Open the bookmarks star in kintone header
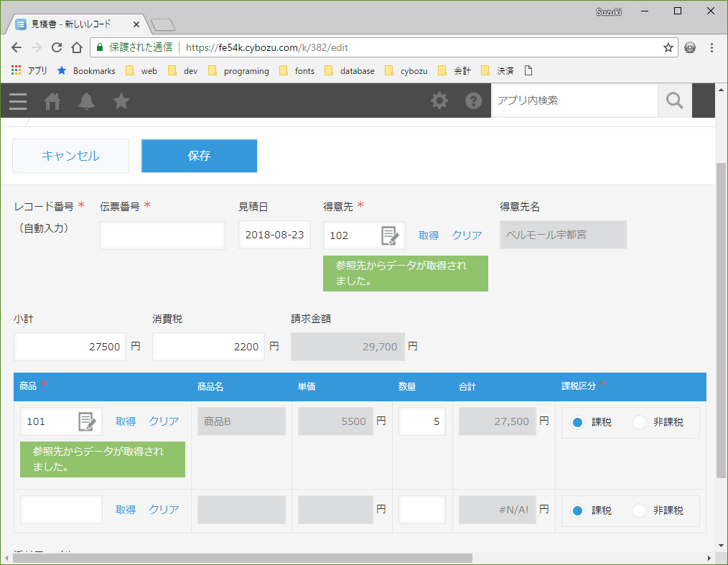Viewport: 728px width, 565px height. 121,101
